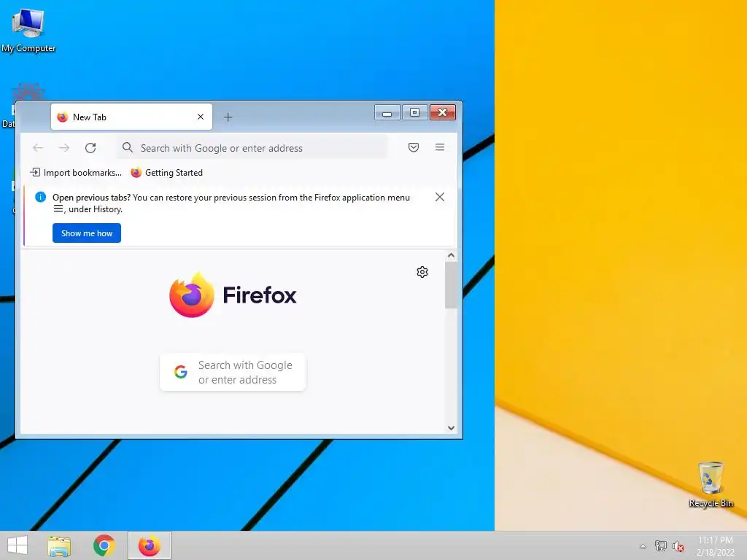
Task: Click the vertical scrollbar thumb
Action: pos(451,285)
